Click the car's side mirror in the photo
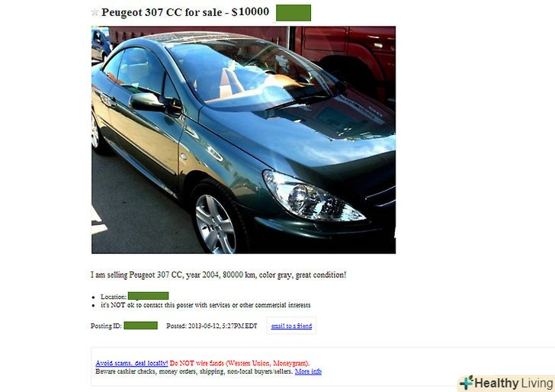Viewport: 555px width, 392px height. point(147,102)
